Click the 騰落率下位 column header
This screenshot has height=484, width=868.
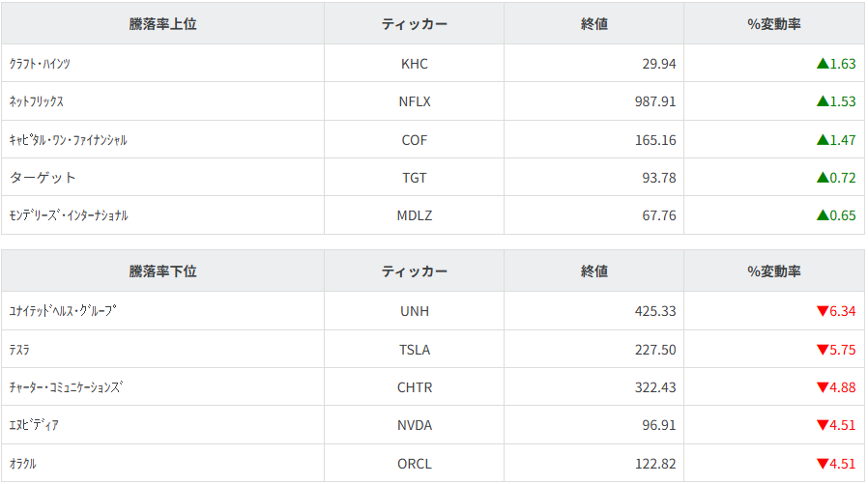(x=162, y=271)
